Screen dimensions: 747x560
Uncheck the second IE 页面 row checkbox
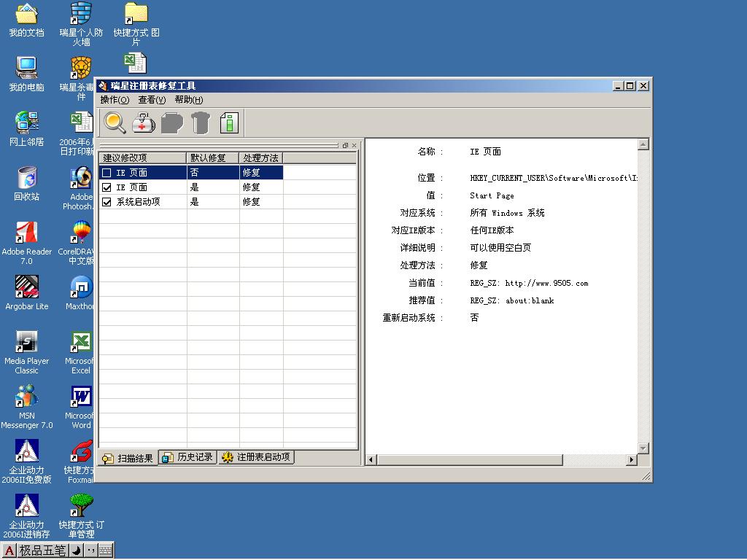click(107, 187)
